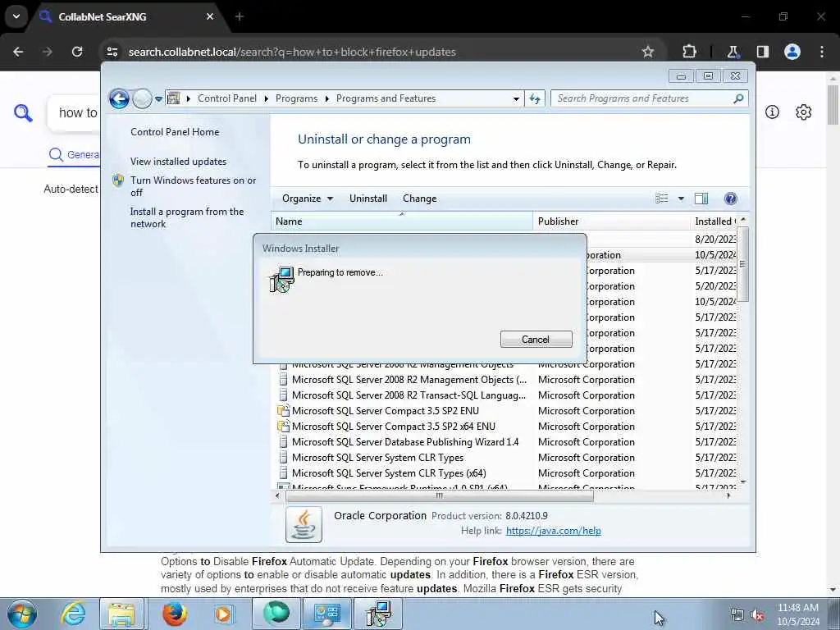Launch Internet Explorer from taskbar
Image resolution: width=840 pixels, height=630 pixels.
coord(73,614)
